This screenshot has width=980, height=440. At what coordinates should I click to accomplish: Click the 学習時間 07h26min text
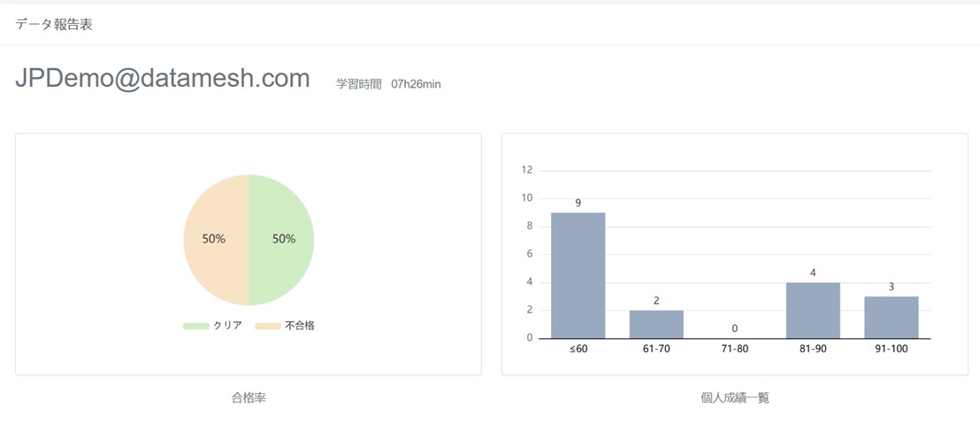pyautogui.click(x=388, y=84)
